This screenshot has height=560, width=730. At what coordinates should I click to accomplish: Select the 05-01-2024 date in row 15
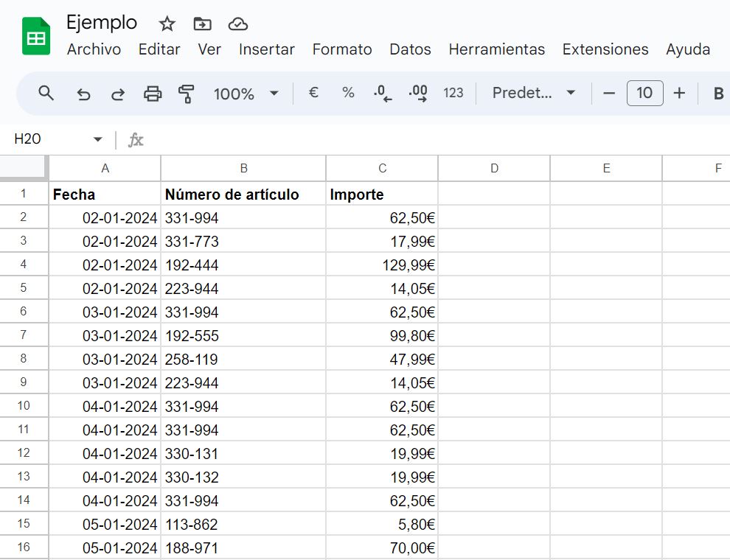[x=105, y=524]
